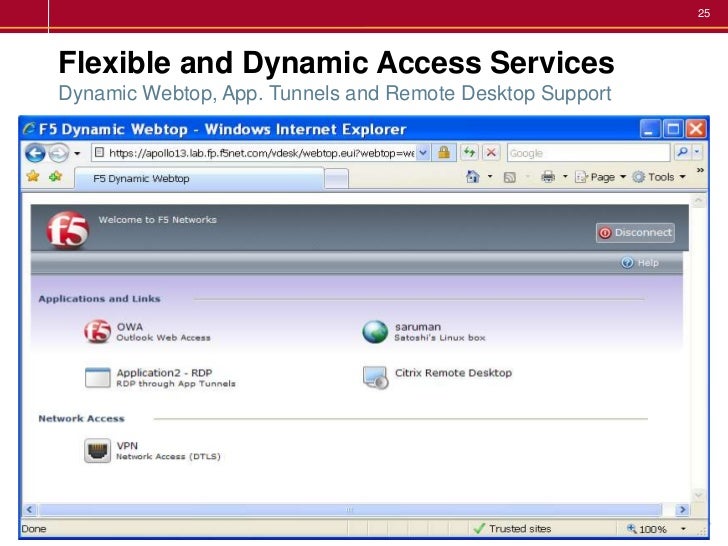Image resolution: width=728 pixels, height=546 pixels.
Task: Click the IE Forward navigation arrow
Action: (58, 153)
